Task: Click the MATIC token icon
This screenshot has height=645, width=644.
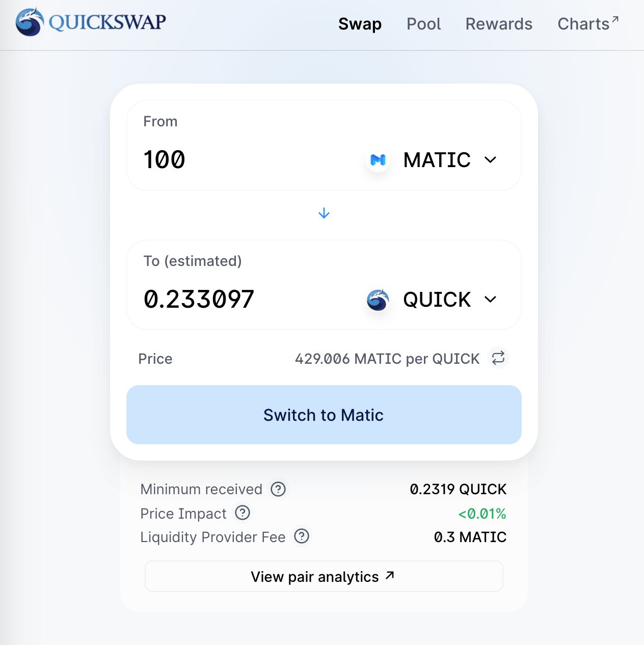Action: [x=378, y=160]
